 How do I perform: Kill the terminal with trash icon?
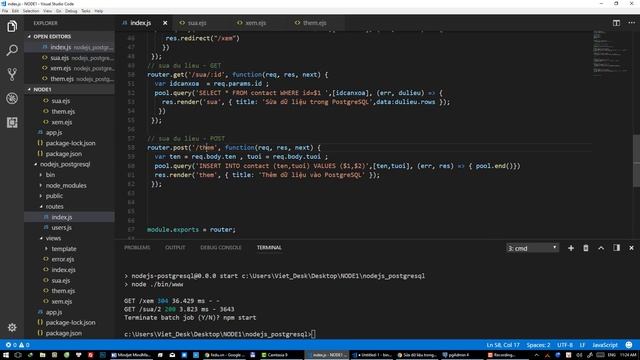[x=586, y=248]
